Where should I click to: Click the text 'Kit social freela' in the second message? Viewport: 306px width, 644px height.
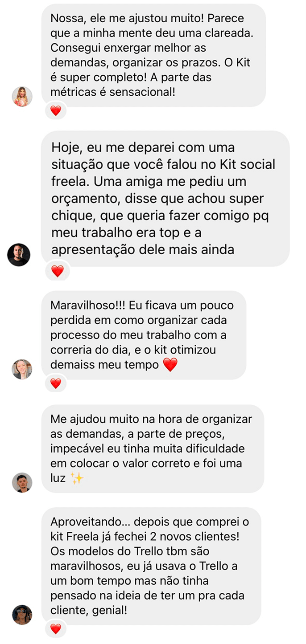point(163,173)
